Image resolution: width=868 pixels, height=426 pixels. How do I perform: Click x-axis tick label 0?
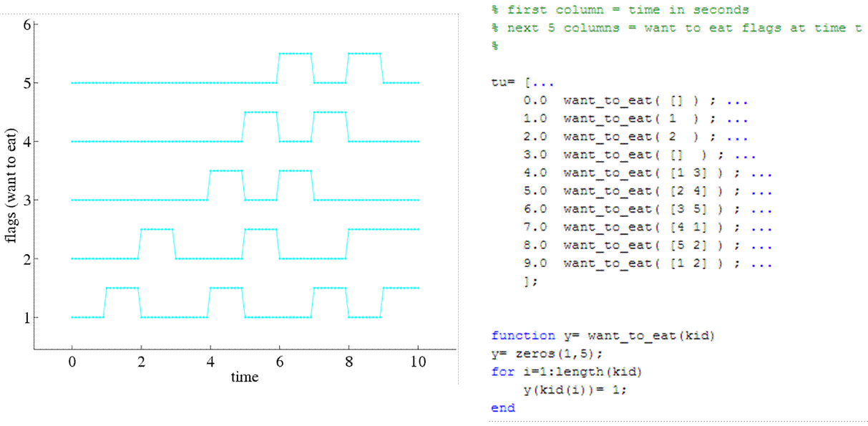pos(72,362)
